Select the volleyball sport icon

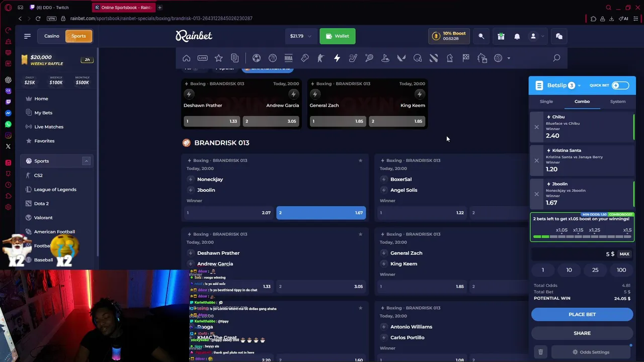click(x=498, y=58)
